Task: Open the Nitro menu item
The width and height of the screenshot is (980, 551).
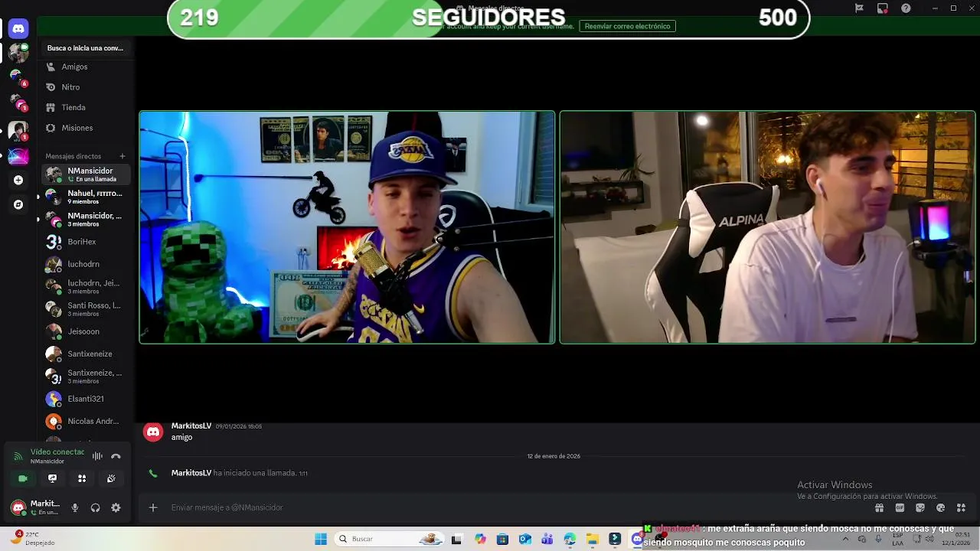Action: 85,87
